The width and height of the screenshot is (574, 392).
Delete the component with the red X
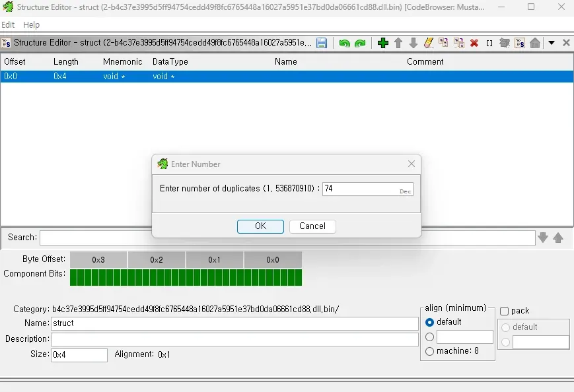coord(474,43)
